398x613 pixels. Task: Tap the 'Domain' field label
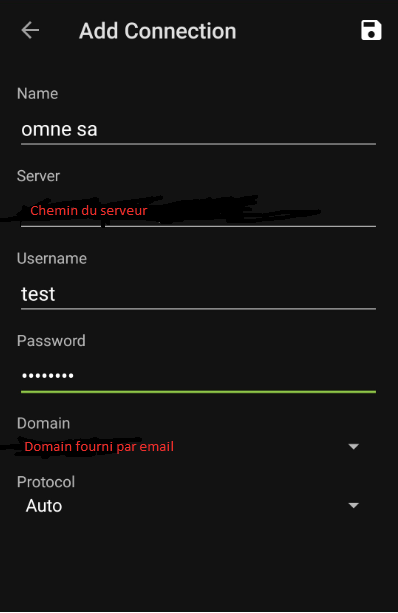point(43,423)
